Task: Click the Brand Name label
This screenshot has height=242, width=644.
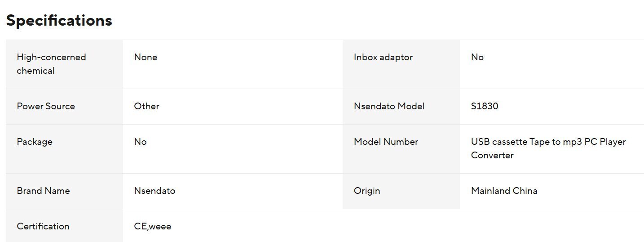Action: click(43, 191)
